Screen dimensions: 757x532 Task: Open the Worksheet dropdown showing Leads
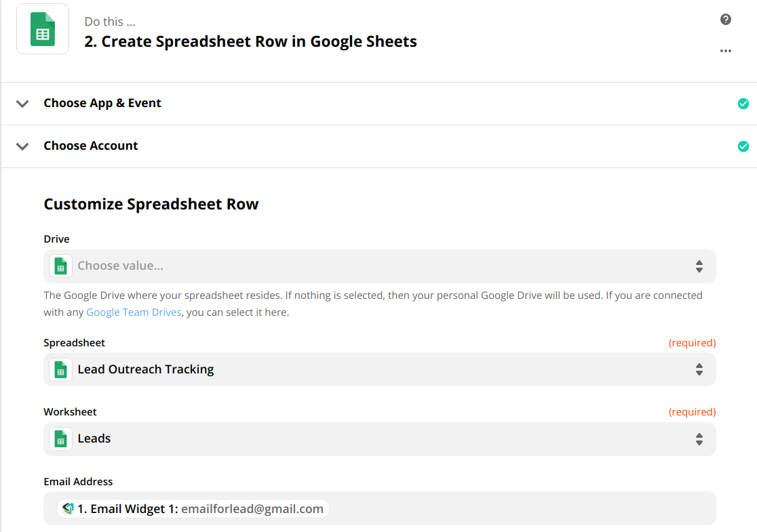379,439
